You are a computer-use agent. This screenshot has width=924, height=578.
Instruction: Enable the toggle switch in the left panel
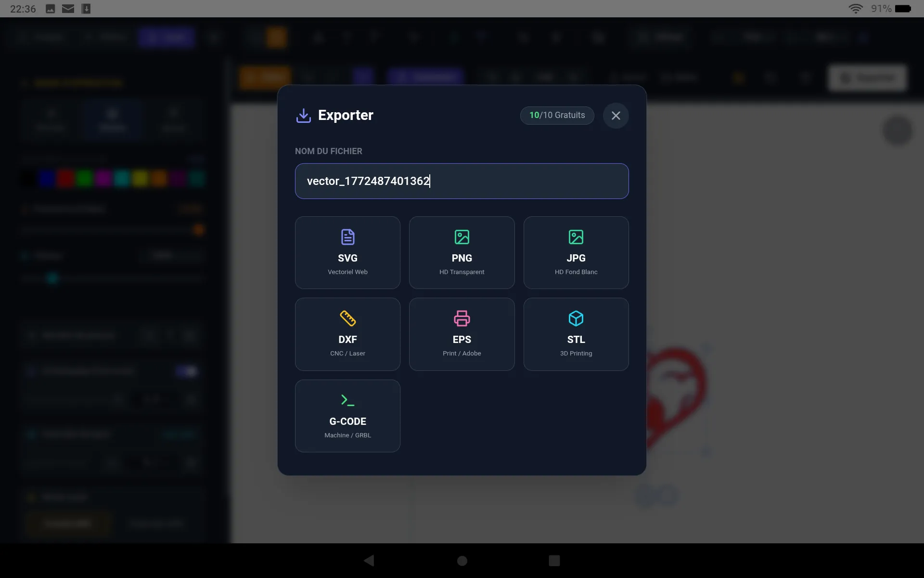[x=186, y=371]
